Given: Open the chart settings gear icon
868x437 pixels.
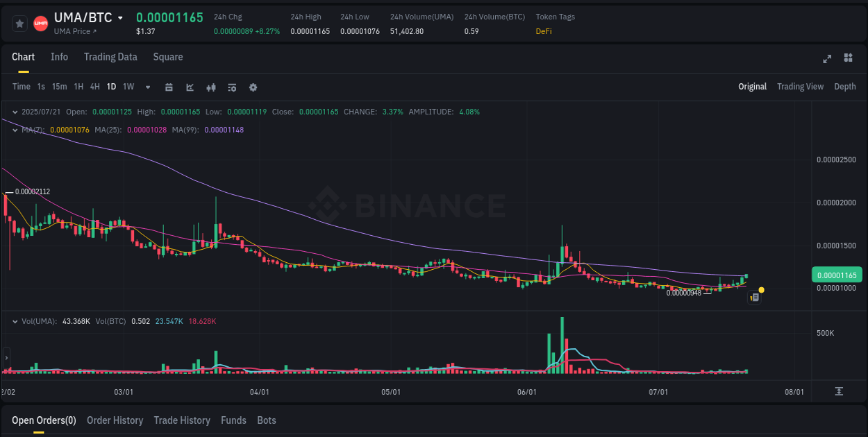Looking at the screenshot, I should point(253,87).
